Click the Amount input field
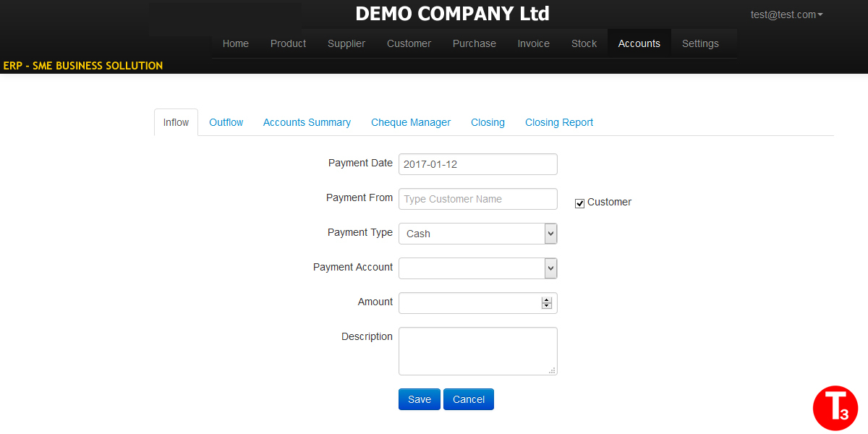Screen dimensions: 868x434 [x=478, y=303]
